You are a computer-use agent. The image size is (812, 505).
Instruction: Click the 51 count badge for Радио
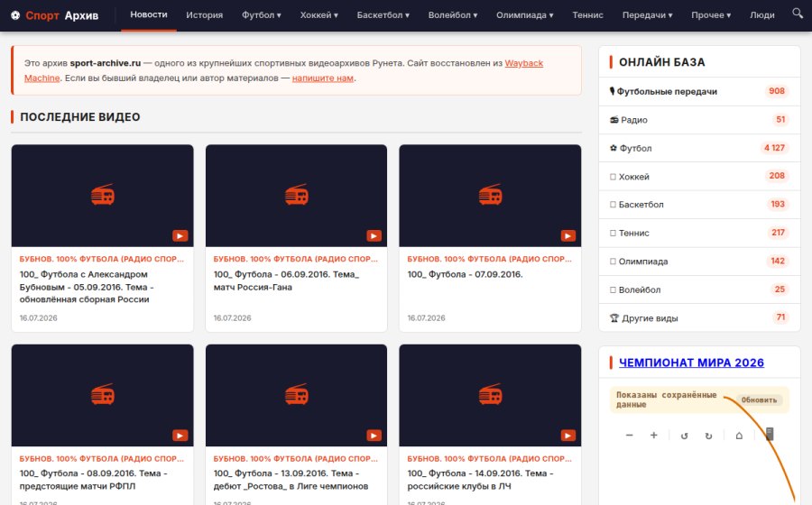pos(780,120)
